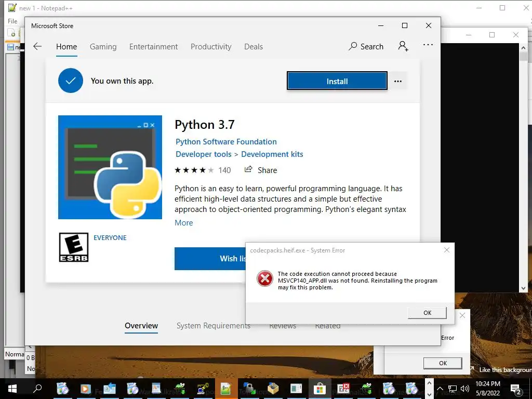Select the Home tab

(66, 47)
